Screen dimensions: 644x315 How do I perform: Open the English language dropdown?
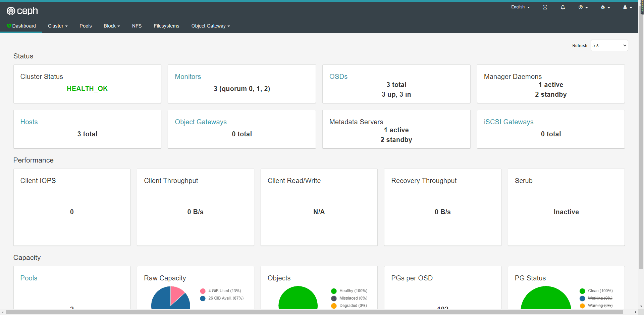tap(521, 7)
